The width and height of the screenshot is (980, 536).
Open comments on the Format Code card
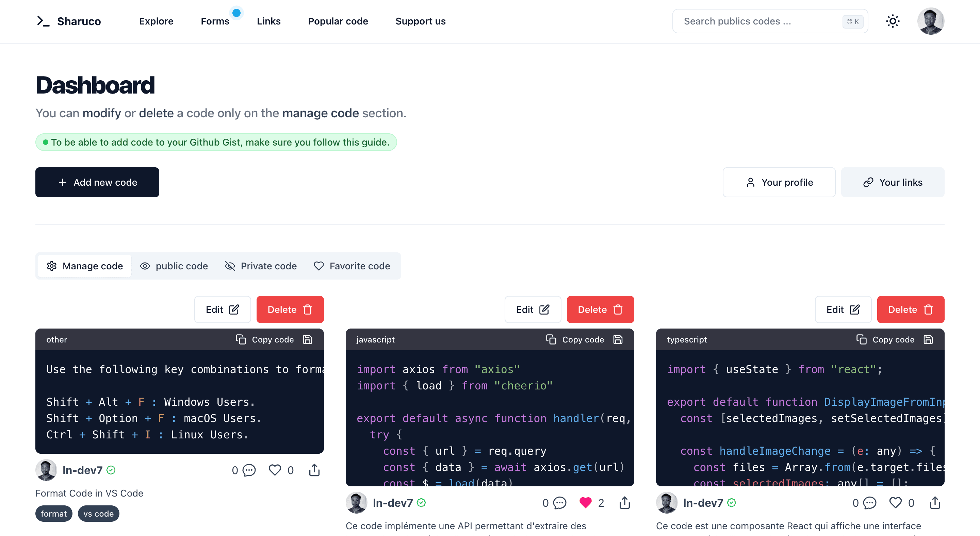click(x=249, y=470)
